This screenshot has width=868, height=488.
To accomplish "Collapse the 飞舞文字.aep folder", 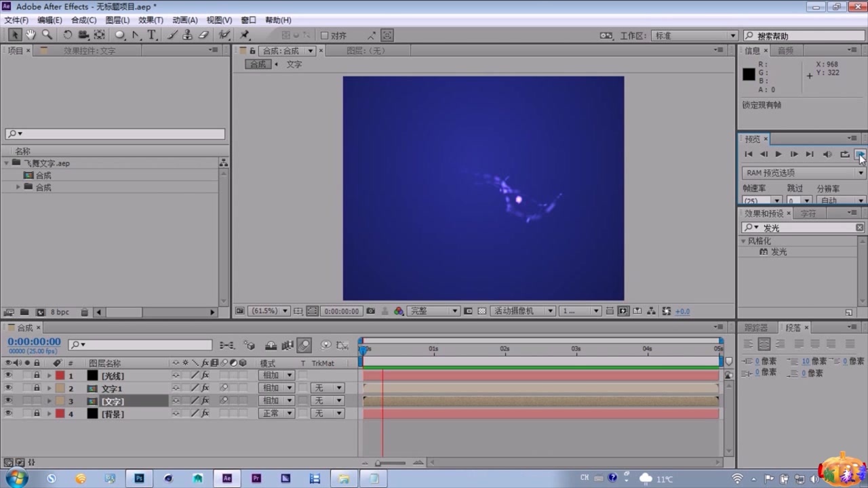I will pyautogui.click(x=6, y=163).
